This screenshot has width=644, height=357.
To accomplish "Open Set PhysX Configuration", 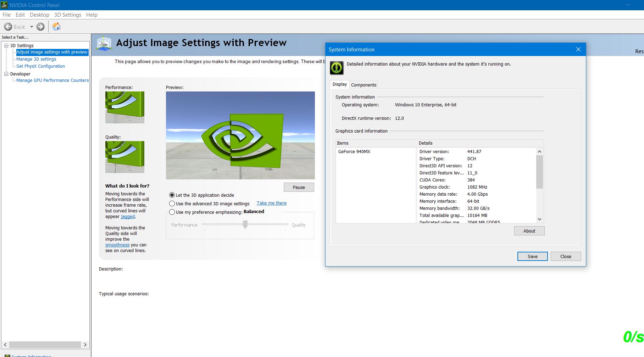I will [x=40, y=66].
